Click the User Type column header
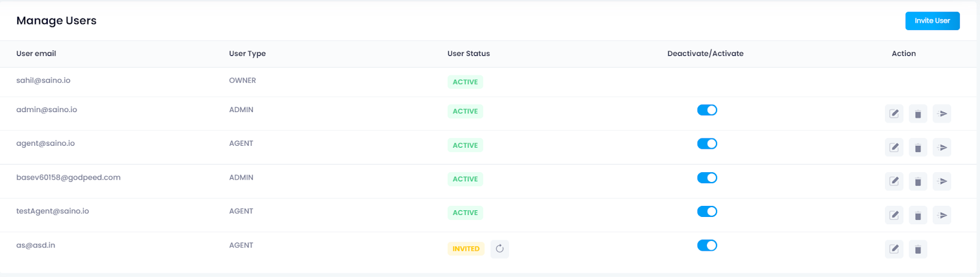Screen dimensions: 980x277 pos(247,54)
